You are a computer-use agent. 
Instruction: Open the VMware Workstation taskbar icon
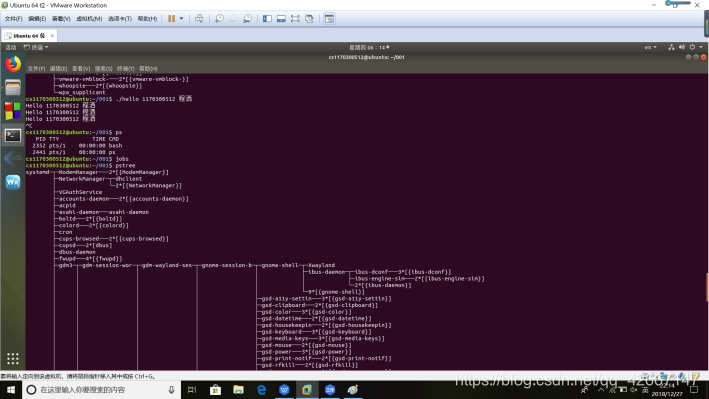tap(307, 390)
